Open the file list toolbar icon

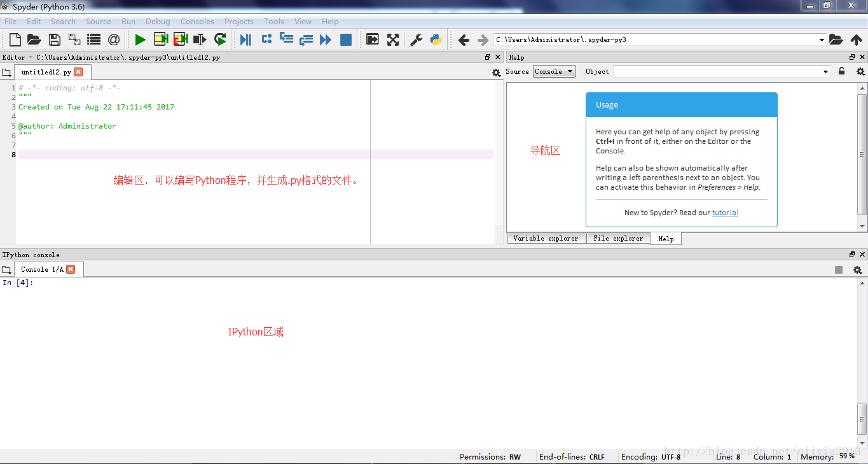[x=94, y=39]
